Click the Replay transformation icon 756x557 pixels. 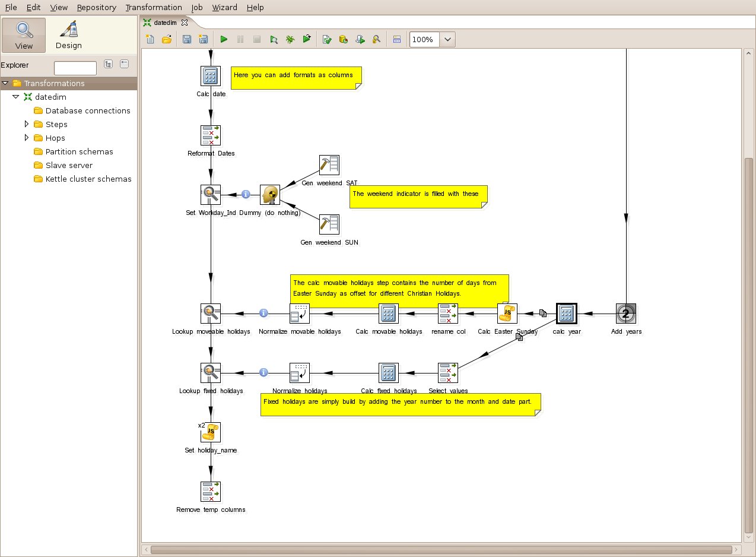(307, 40)
